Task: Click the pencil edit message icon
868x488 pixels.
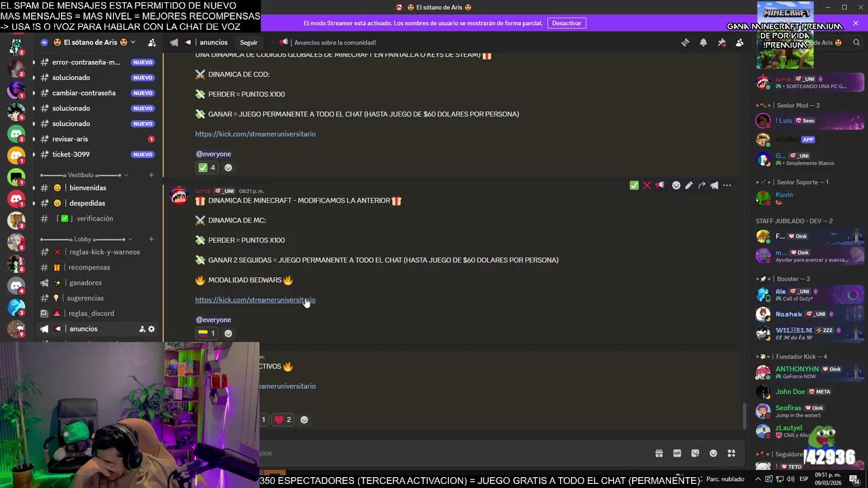Action: (689, 185)
